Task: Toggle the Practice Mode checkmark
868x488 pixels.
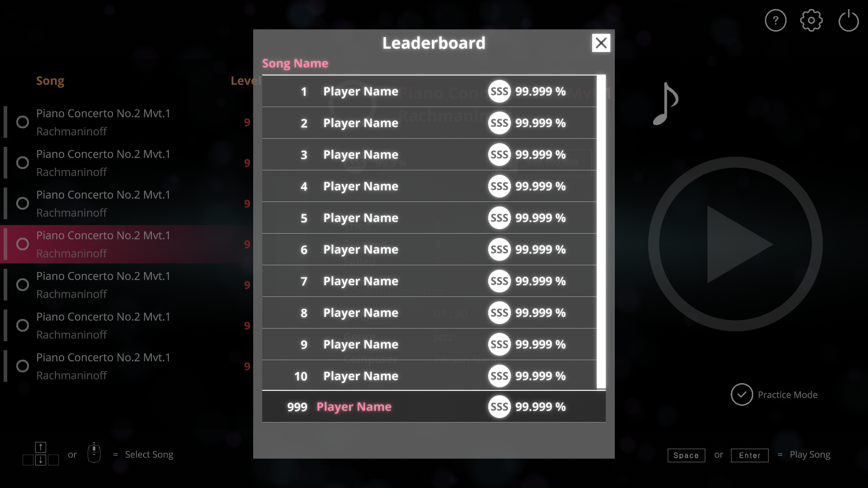Action: click(741, 394)
